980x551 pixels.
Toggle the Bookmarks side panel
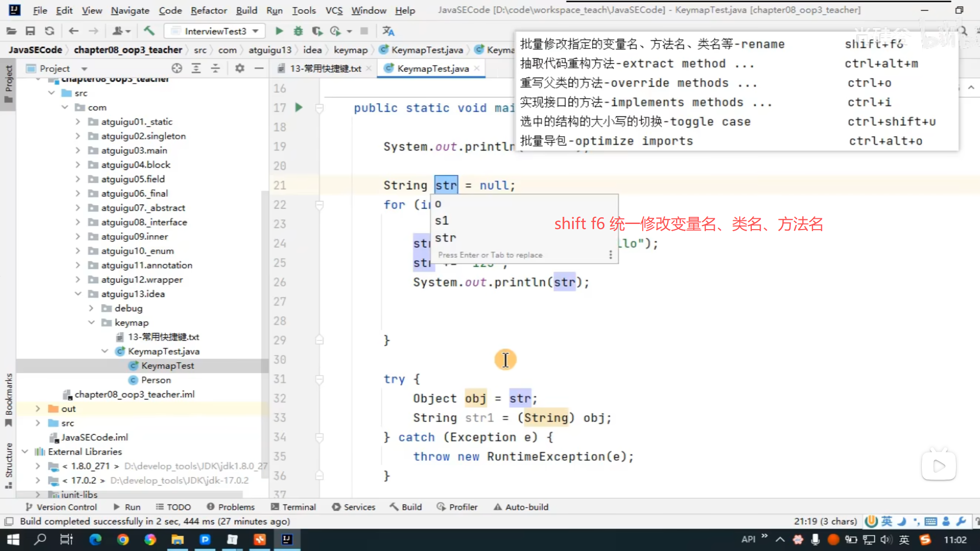click(8, 399)
